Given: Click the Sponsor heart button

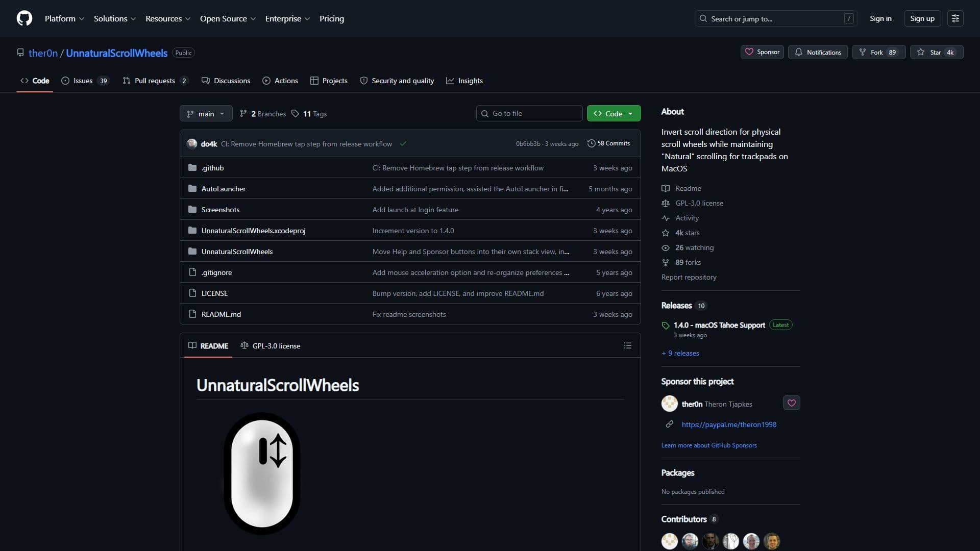Looking at the screenshot, I should point(762,52).
